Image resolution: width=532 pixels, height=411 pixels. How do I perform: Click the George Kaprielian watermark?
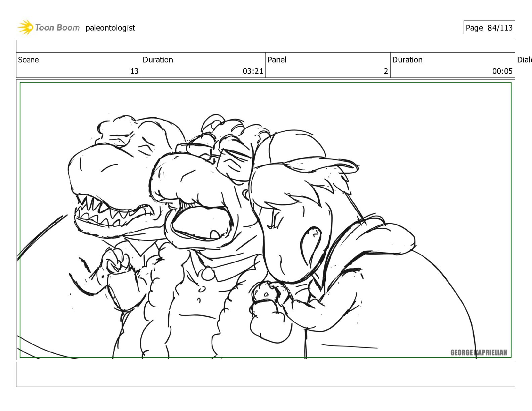(x=479, y=353)
